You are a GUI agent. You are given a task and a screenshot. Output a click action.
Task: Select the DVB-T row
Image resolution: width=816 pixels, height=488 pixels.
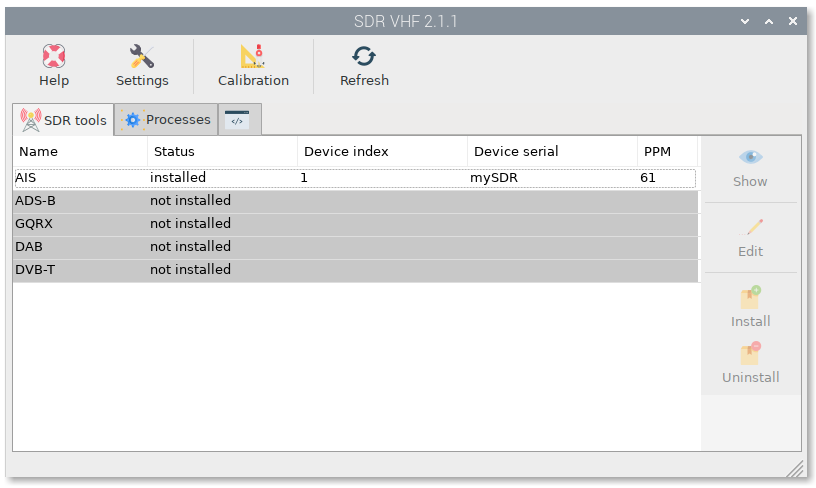(x=355, y=269)
